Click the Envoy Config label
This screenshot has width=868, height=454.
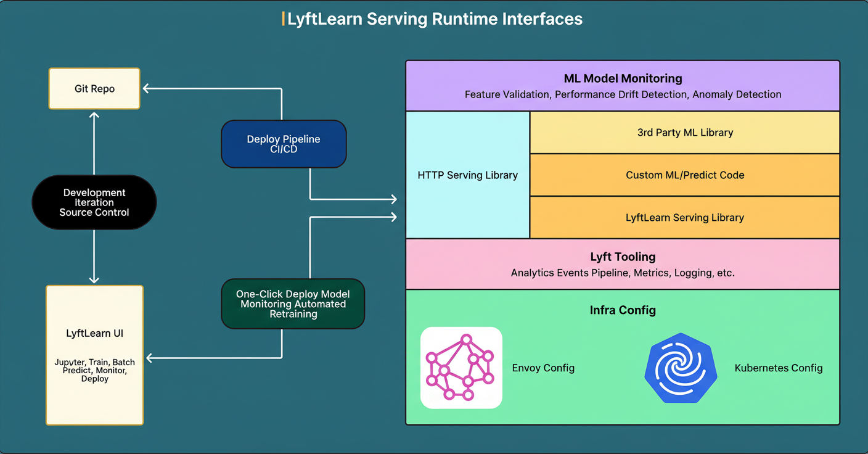click(543, 368)
